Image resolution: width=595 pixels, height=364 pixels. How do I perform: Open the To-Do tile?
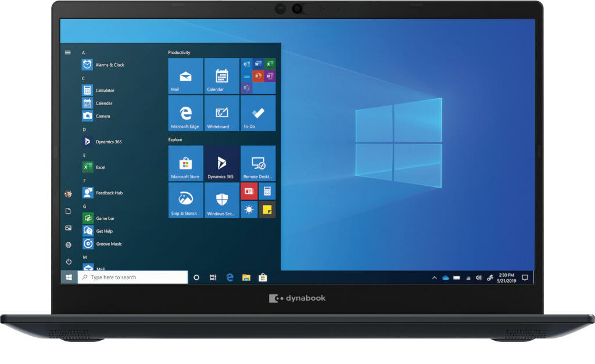click(258, 113)
